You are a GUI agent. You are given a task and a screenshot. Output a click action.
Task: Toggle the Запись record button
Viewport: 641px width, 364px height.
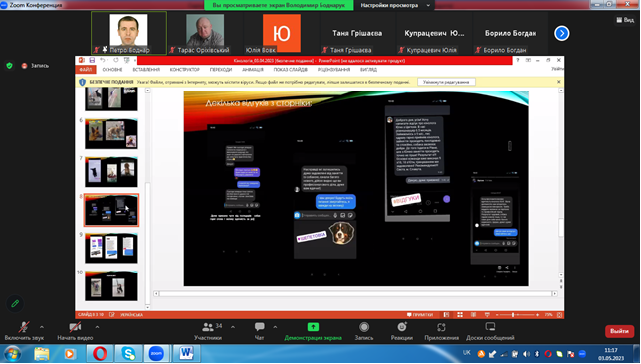364,331
